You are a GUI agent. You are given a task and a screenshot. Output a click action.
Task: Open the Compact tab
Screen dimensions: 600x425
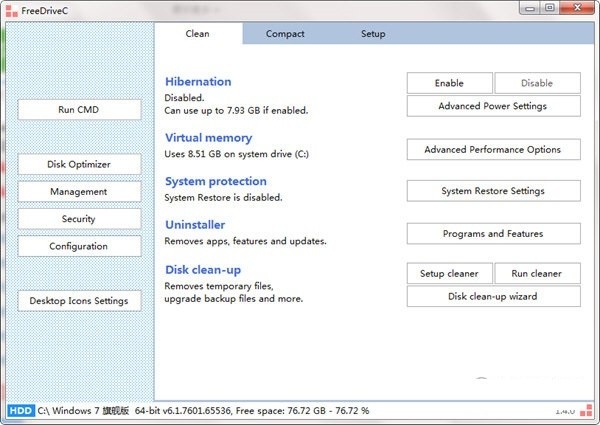point(285,34)
